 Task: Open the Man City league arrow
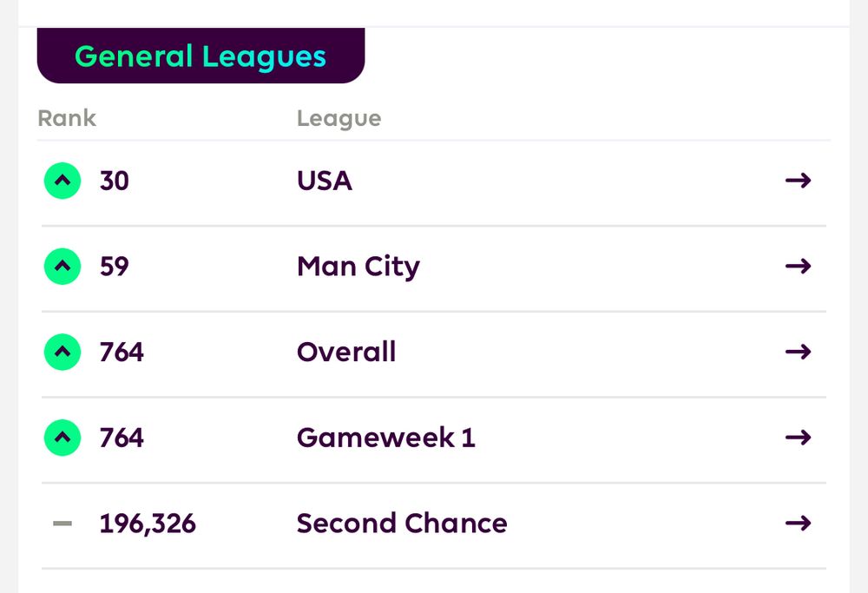click(798, 267)
